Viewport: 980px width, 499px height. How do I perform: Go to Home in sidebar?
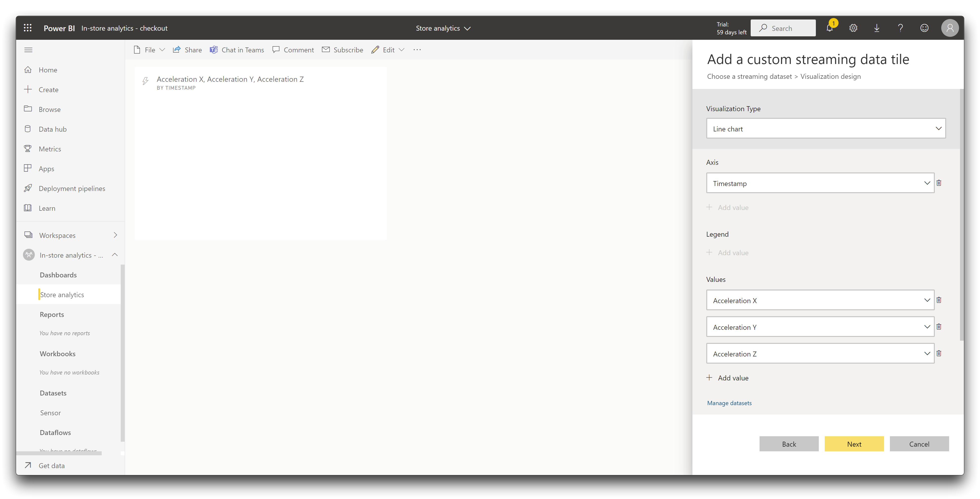tap(70, 70)
